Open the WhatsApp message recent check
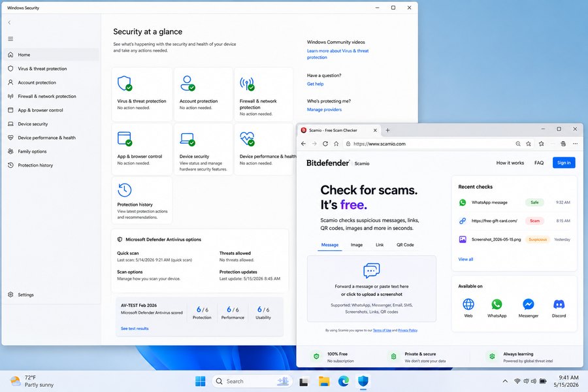The width and height of the screenshot is (588, 392). (514, 203)
